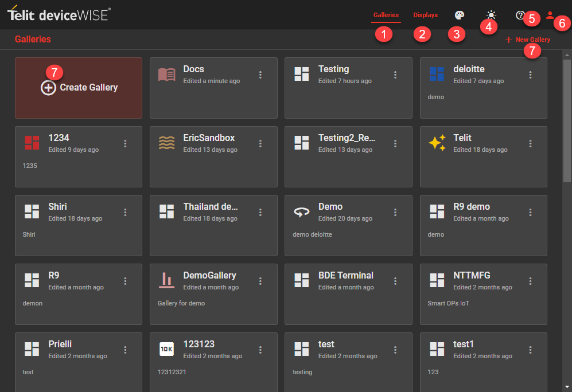
Task: Open options menu for R9 demo gallery
Action: coord(530,213)
